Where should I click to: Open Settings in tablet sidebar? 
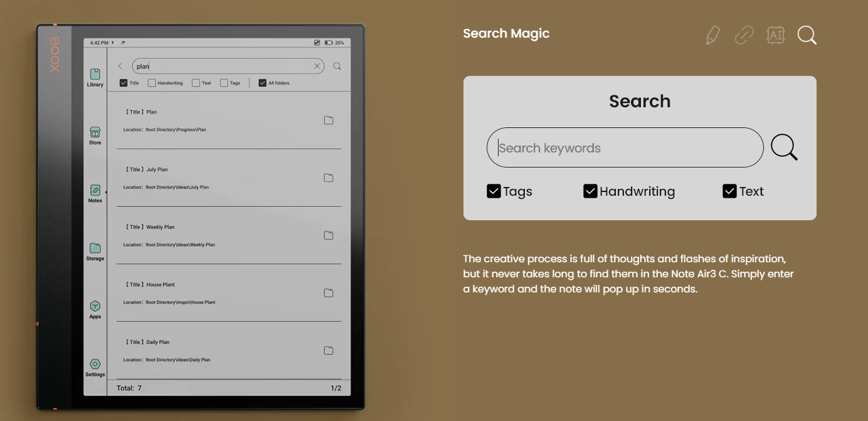tap(95, 367)
